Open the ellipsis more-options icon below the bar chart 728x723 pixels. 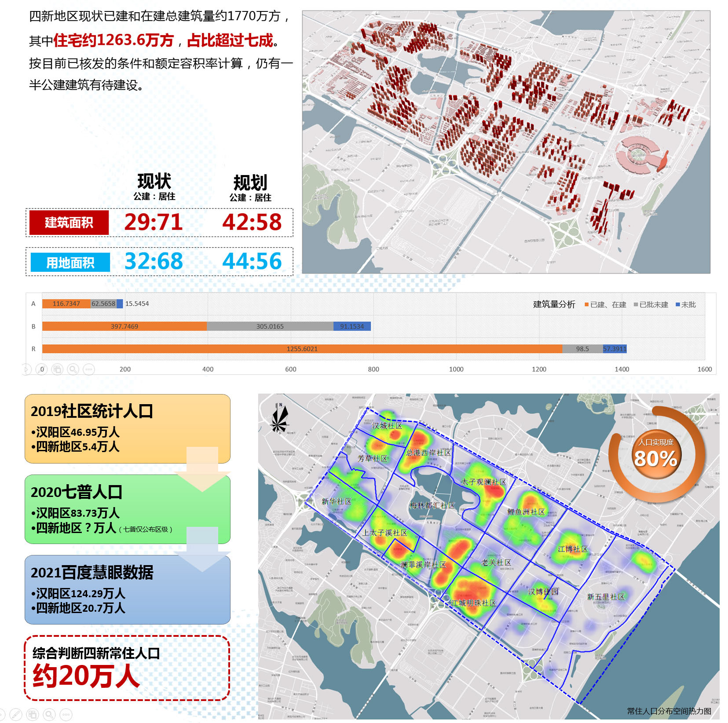88,369
